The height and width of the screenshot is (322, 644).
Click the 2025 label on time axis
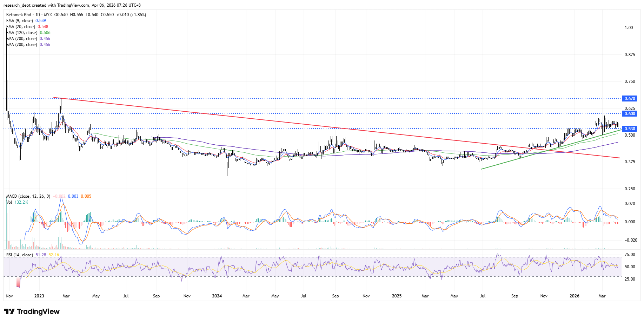(397, 296)
